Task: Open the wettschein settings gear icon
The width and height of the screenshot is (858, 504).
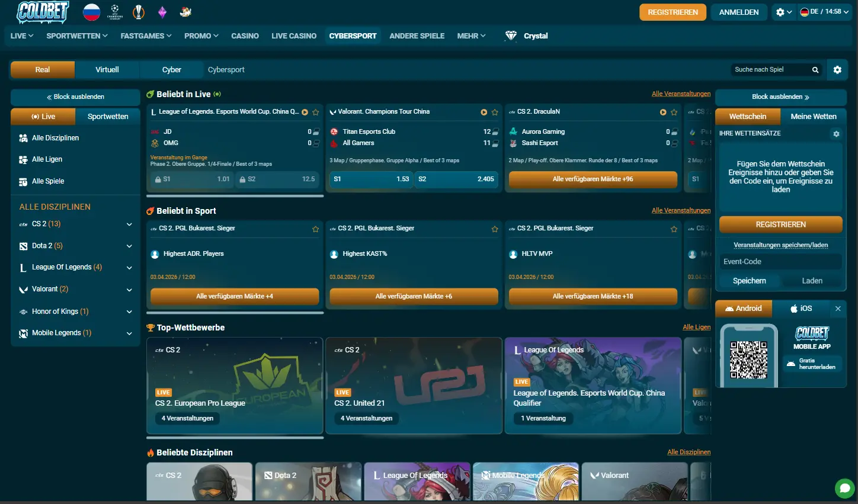Action: (x=836, y=134)
